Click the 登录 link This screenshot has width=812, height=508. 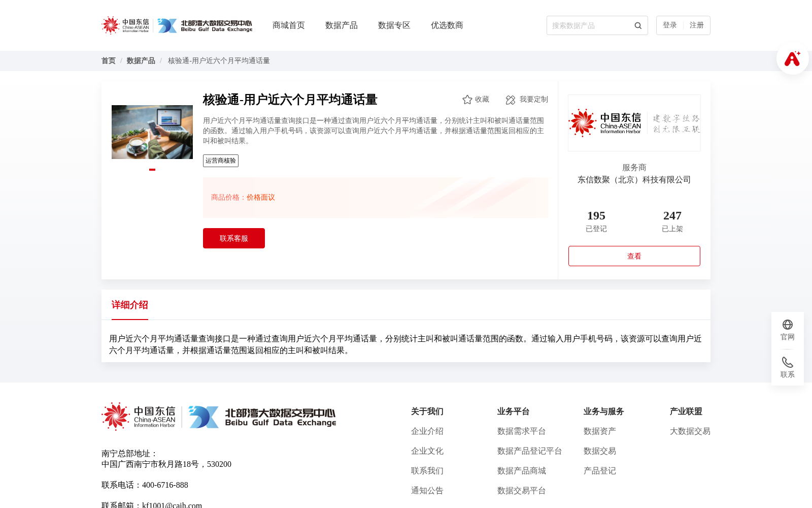(670, 25)
